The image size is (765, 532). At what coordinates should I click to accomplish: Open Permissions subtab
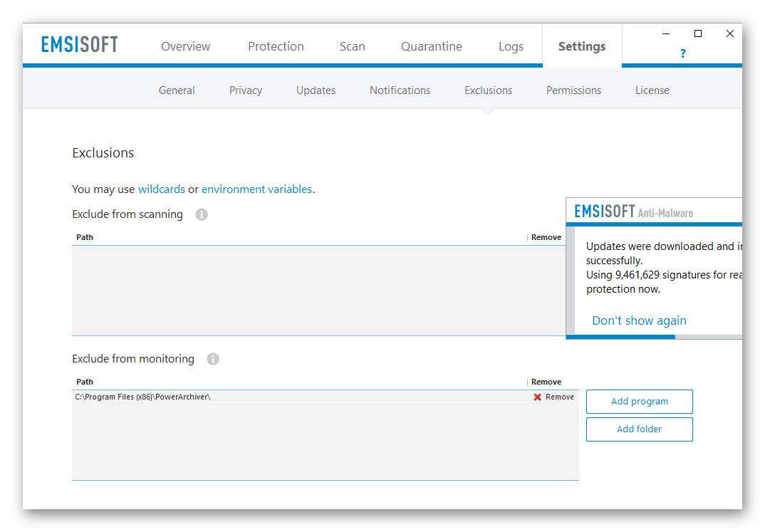pos(573,90)
